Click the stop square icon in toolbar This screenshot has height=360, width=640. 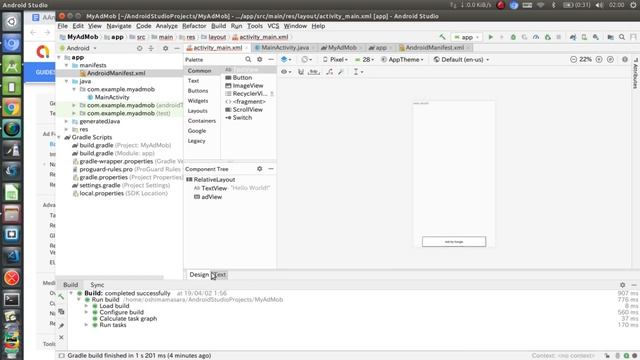pos(559,37)
